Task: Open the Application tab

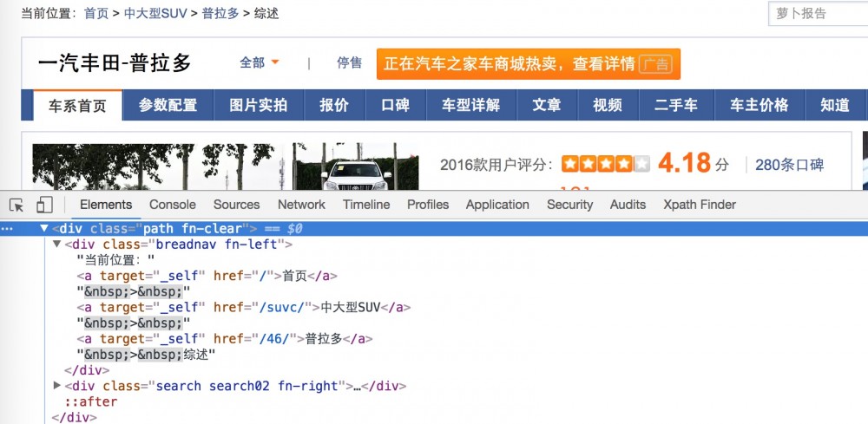Action: point(497,205)
